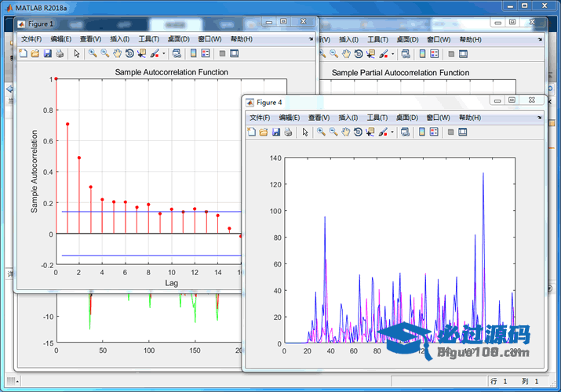The height and width of the screenshot is (392, 561).
Task: Click Data Cursor tool in Figure 1 toolbar
Action: pos(141,53)
